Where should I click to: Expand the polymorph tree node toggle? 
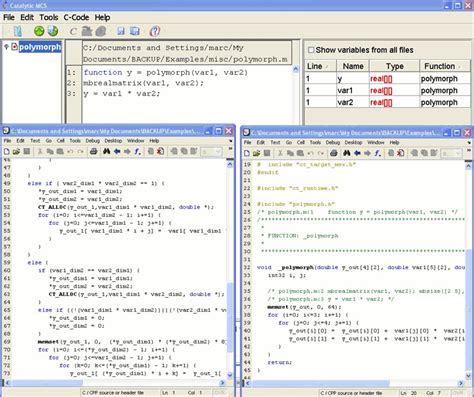click(6, 47)
